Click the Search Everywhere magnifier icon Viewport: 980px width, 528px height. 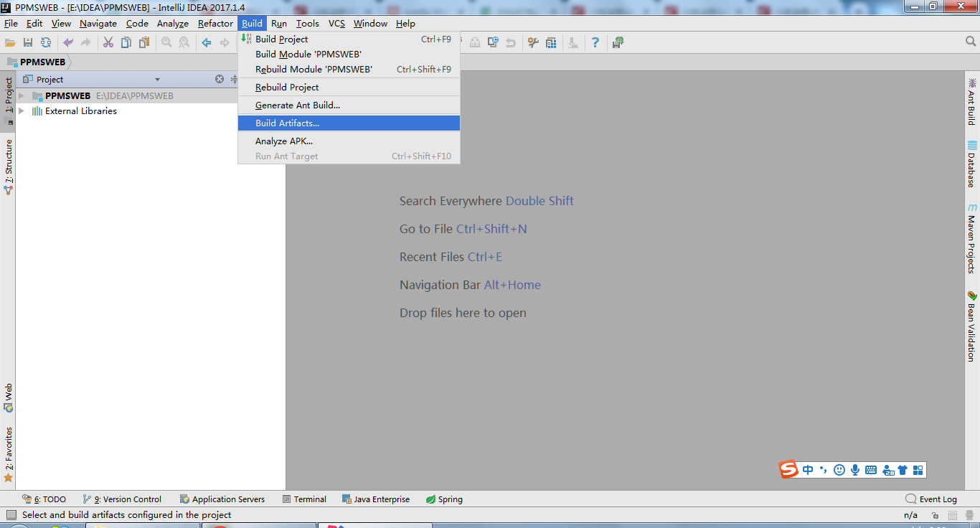point(971,42)
